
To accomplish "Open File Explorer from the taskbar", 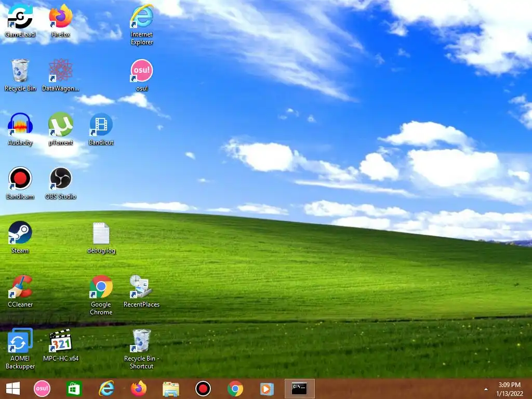I will point(170,389).
